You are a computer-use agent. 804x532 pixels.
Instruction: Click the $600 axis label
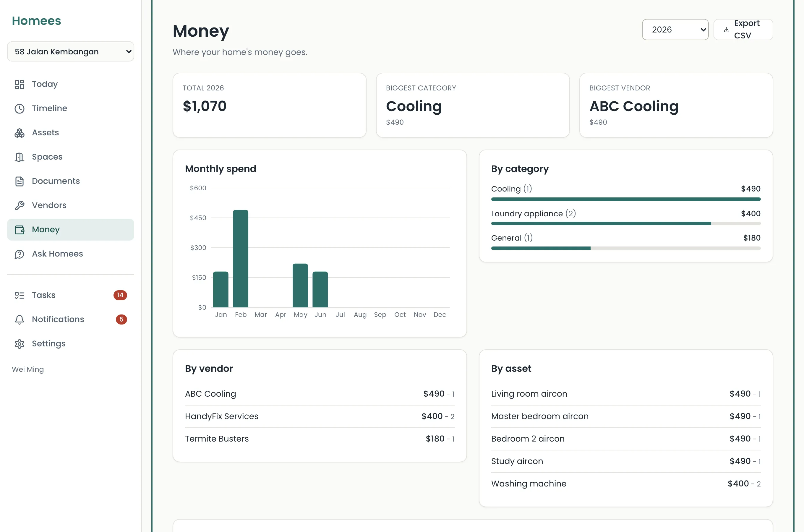[198, 188]
